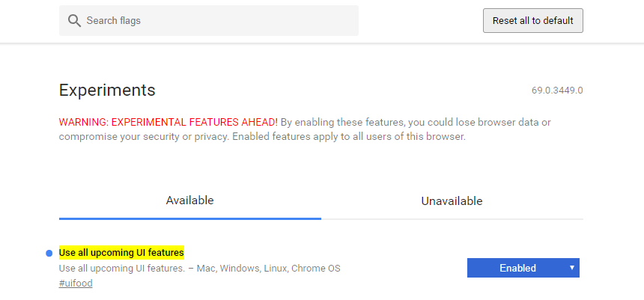Click the blue modified-flag dot indicator

[x=49, y=253]
